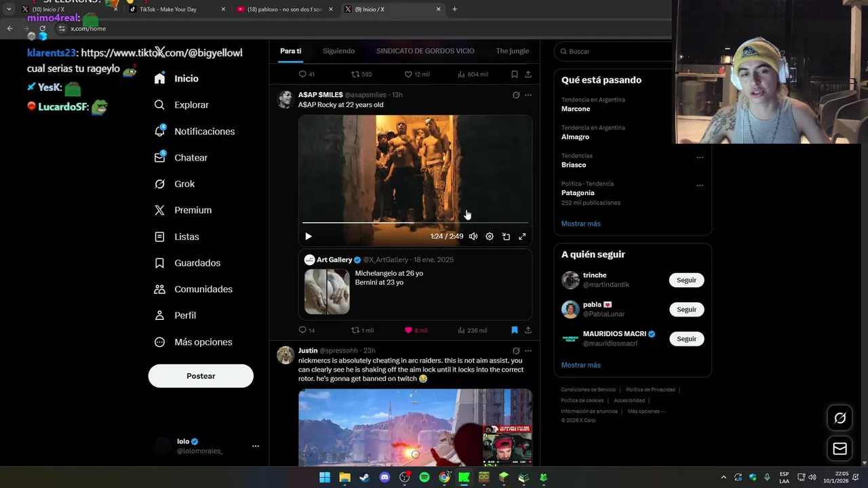Viewport: 868px width, 488px height.
Task: Click the Postear button
Action: [201, 376]
